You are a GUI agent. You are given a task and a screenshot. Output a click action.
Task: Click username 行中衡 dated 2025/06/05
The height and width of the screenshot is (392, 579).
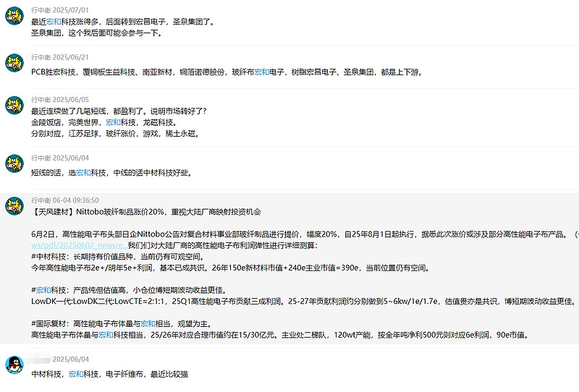click(41, 100)
